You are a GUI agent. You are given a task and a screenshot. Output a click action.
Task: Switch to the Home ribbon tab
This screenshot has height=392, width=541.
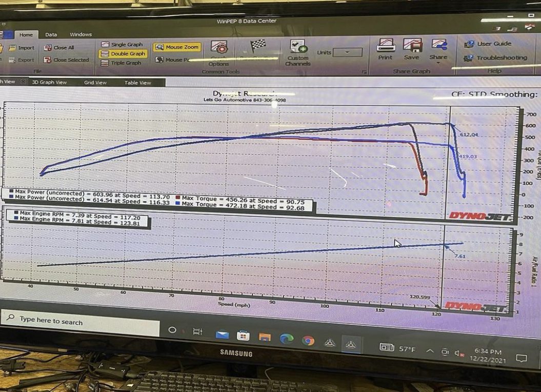tap(26, 34)
